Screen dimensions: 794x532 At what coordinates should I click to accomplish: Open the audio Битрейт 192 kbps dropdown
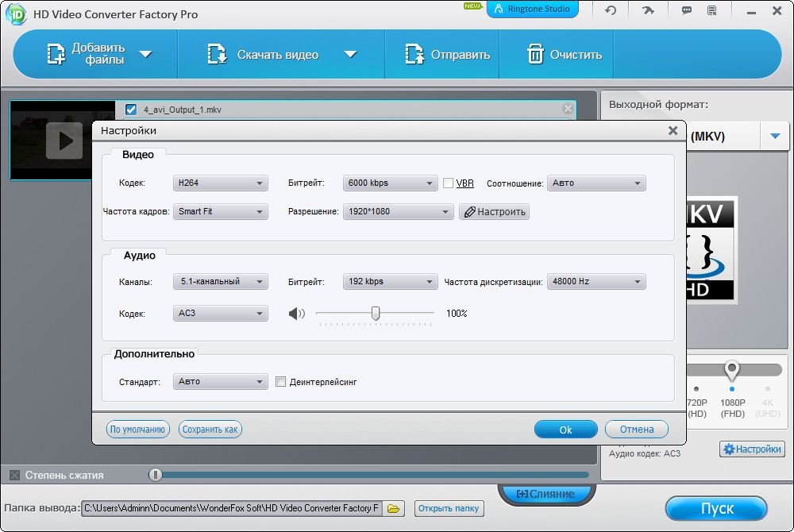click(390, 281)
